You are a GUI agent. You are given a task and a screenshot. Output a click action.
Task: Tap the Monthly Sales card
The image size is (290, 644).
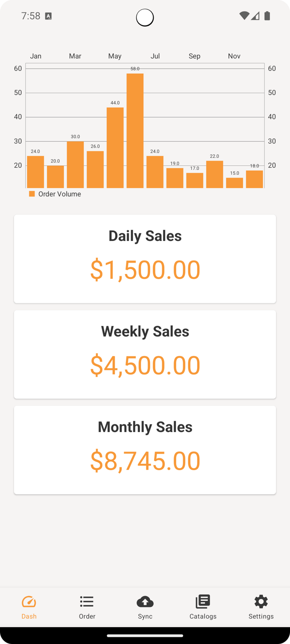tap(145, 449)
